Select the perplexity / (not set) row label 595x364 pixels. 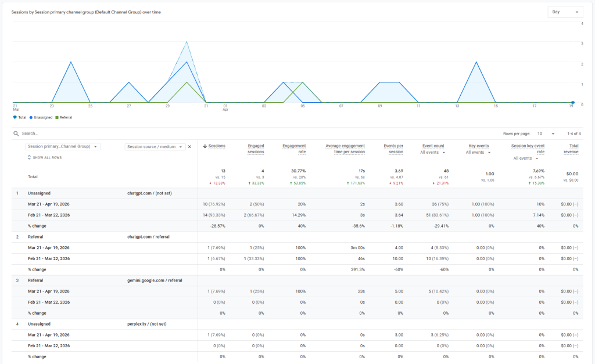(x=147, y=324)
